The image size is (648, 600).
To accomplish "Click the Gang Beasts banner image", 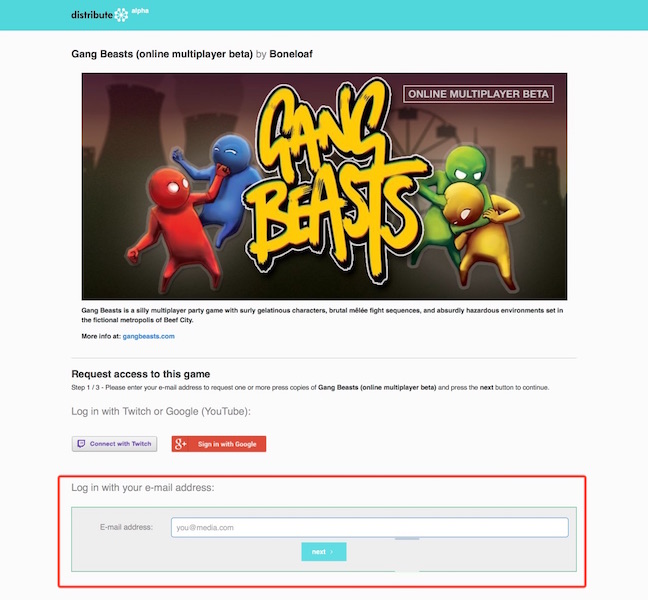I will [x=324, y=186].
